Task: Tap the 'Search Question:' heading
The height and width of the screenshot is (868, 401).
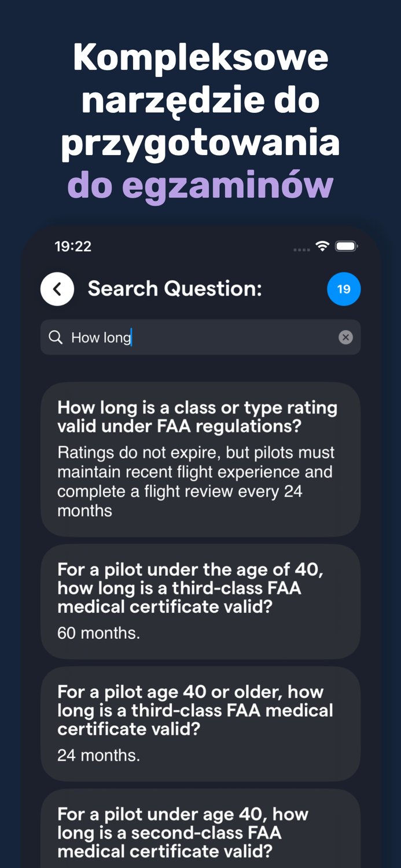Action: [175, 289]
